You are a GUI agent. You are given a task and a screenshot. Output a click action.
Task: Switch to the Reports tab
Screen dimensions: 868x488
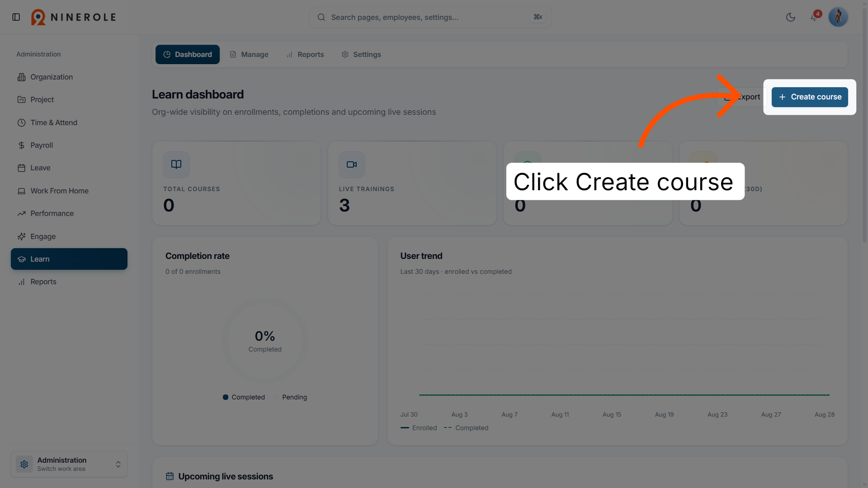305,55
